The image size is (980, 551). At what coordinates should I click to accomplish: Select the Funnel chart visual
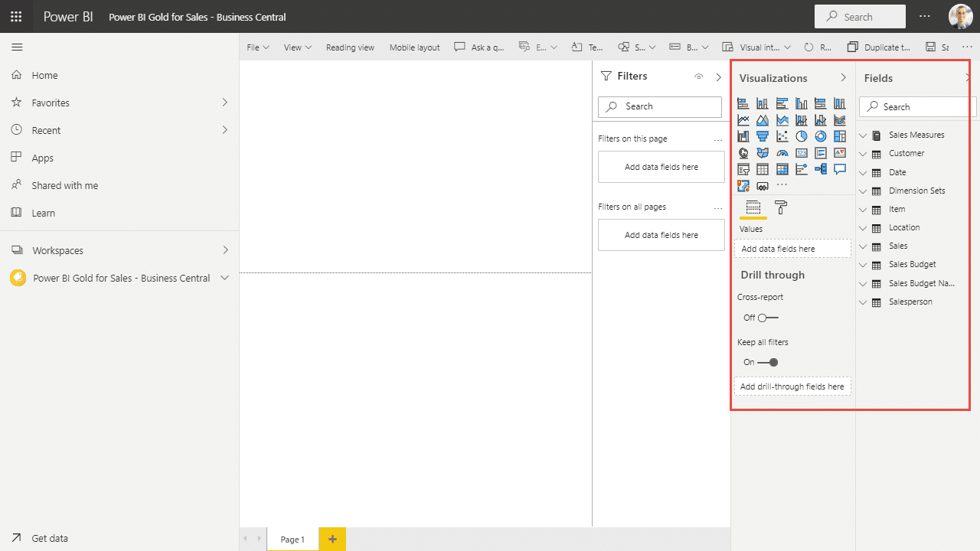tap(763, 136)
